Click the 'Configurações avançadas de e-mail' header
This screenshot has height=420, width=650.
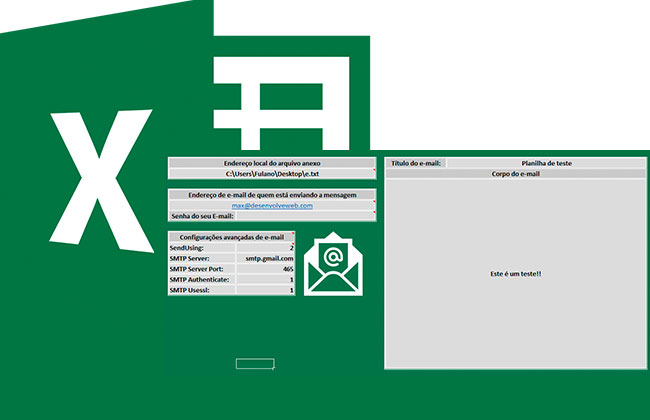tap(231, 237)
